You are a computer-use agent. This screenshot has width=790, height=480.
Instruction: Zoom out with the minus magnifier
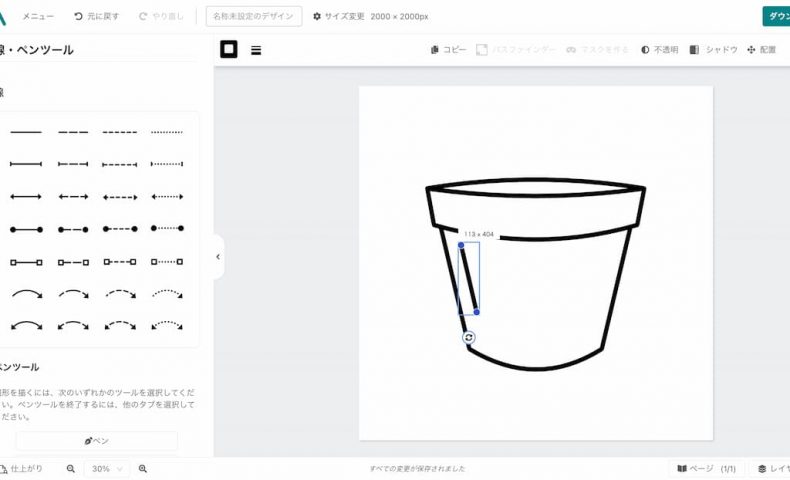71,468
